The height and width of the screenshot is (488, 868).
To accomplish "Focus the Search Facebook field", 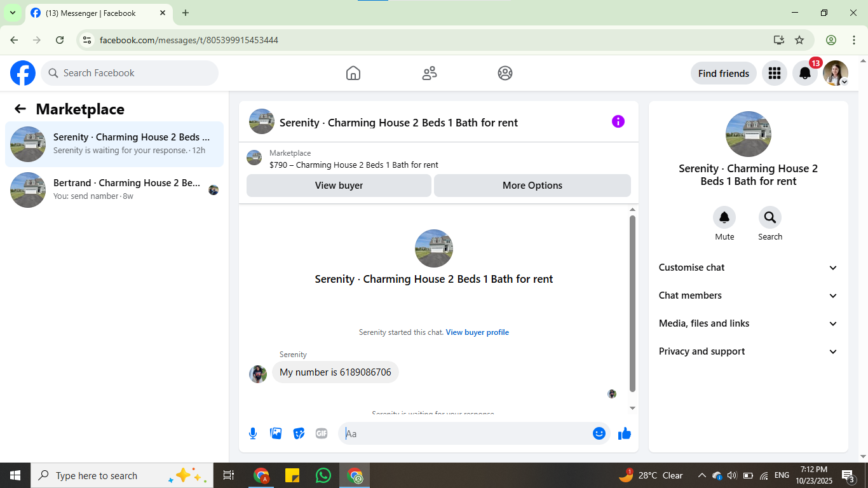I will pos(130,73).
